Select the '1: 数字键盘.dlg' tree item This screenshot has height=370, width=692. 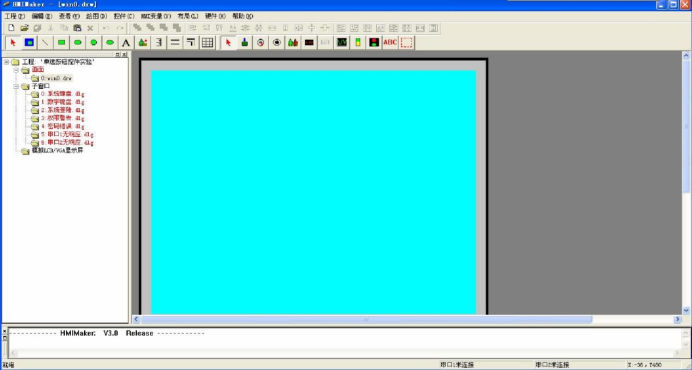(62, 102)
